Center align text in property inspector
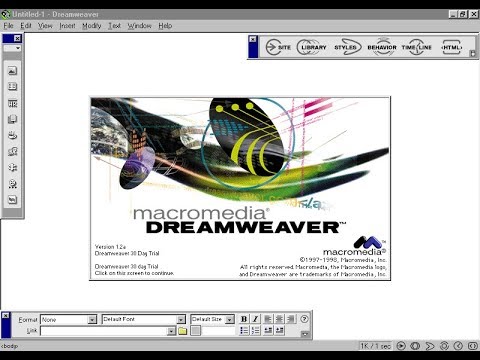The image size is (480, 360). [x=279, y=319]
